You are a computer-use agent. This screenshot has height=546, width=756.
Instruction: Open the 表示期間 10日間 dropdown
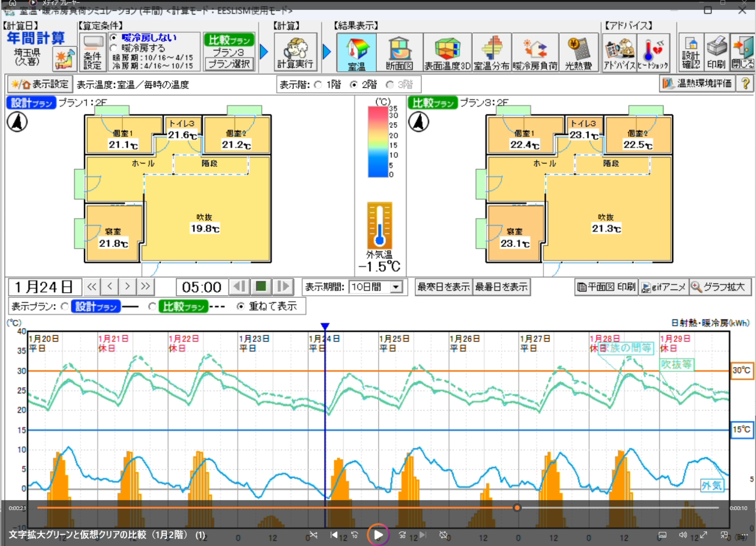[396, 287]
